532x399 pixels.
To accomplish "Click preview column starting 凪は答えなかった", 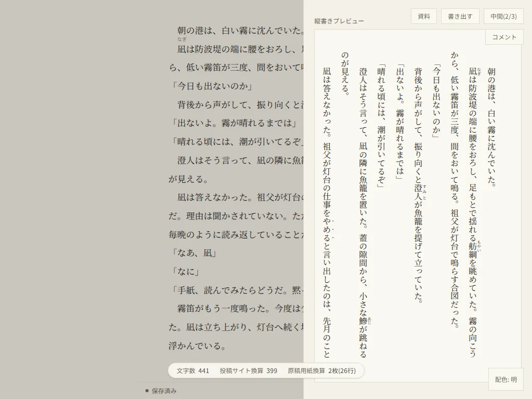I will (x=326, y=212).
